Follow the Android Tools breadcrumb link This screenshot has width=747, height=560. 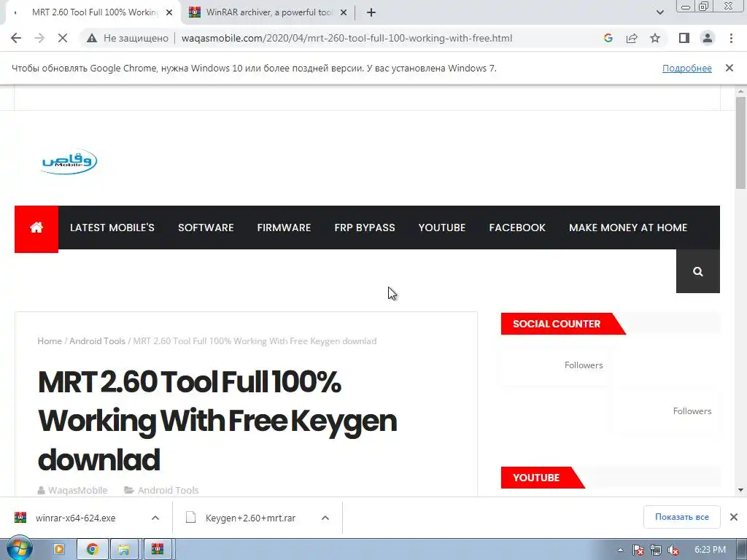97,341
